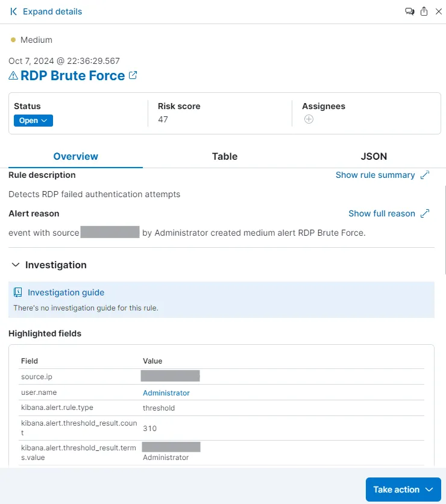The width and height of the screenshot is (446, 504).
Task: Add an assignee with the plus icon
Action: 309,119
